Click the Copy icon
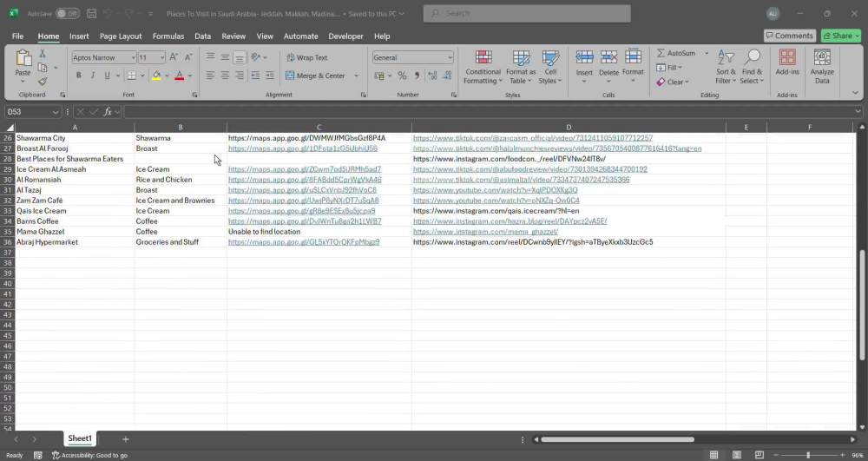 coord(42,68)
